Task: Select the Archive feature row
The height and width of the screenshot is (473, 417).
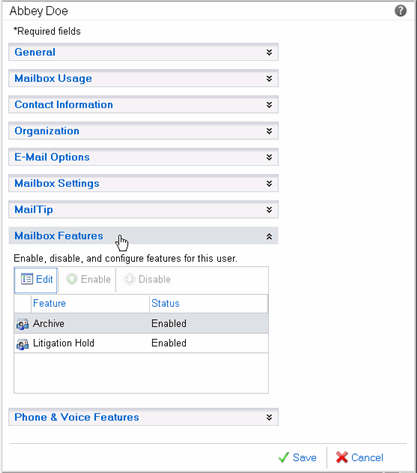Action: (141, 323)
